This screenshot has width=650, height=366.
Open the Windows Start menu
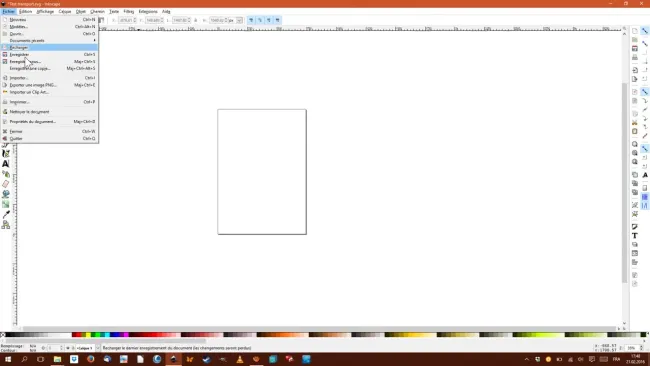coord(7,359)
